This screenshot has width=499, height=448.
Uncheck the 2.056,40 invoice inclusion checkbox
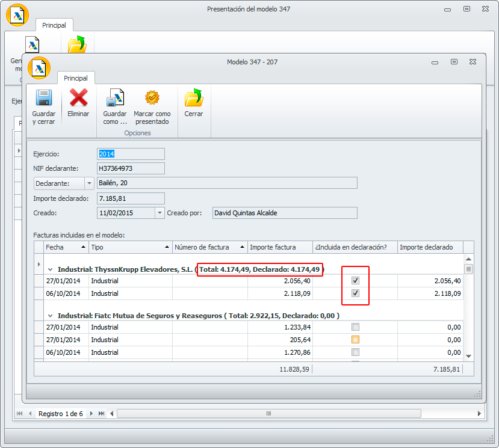click(x=355, y=281)
